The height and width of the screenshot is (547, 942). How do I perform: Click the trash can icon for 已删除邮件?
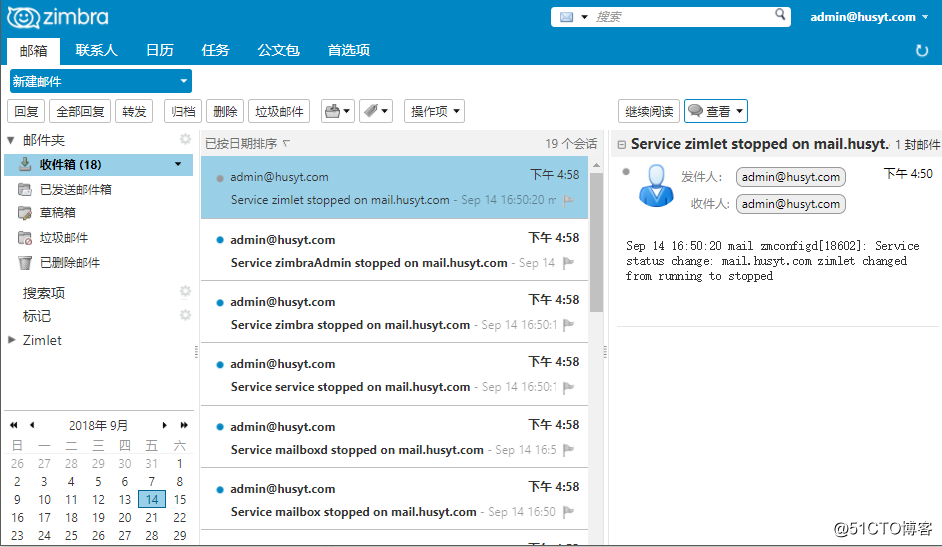click(x=25, y=262)
